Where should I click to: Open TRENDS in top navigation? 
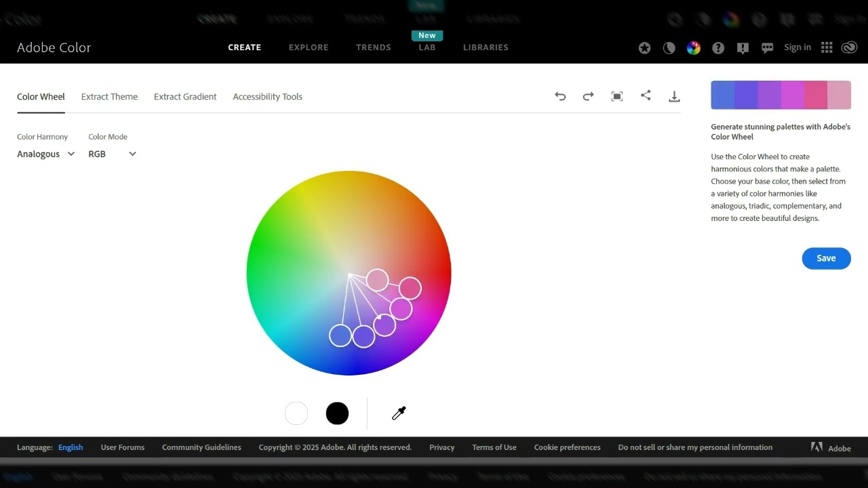click(x=374, y=47)
